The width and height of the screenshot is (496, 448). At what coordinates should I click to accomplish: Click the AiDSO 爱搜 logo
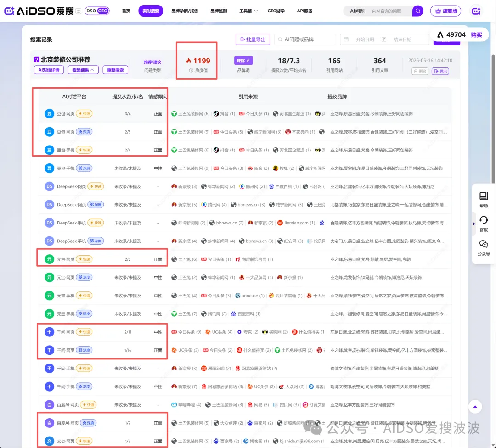39,11
